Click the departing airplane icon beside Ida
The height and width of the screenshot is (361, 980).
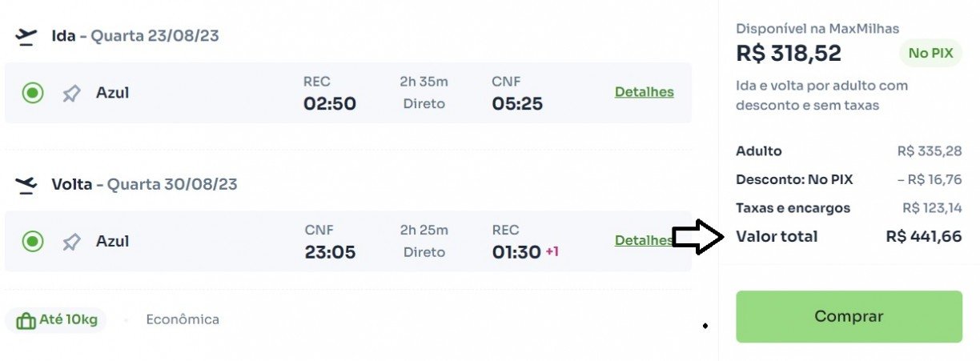click(26, 36)
